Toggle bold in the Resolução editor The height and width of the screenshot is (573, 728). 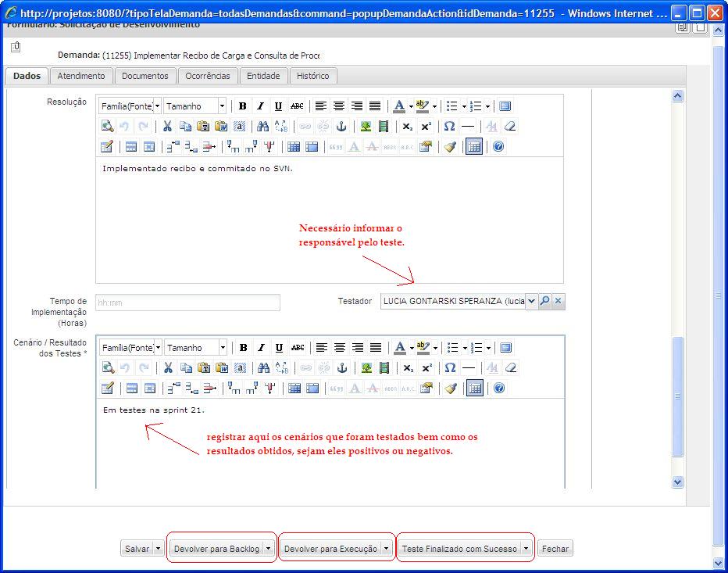[x=242, y=106]
